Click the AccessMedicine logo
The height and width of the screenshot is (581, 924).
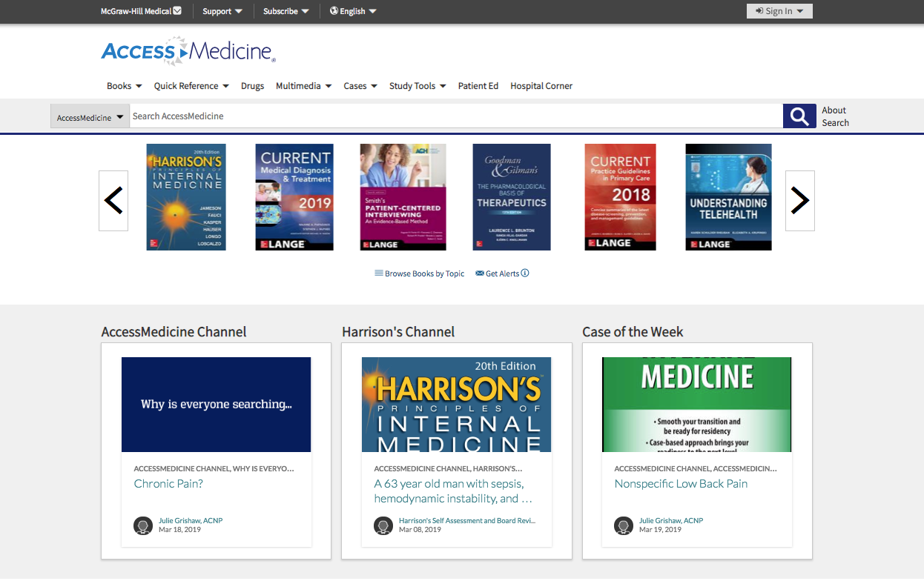coord(188,50)
